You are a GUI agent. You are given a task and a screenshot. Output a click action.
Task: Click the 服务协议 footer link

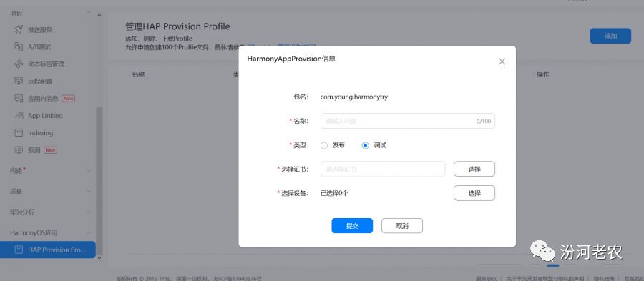[487, 278]
